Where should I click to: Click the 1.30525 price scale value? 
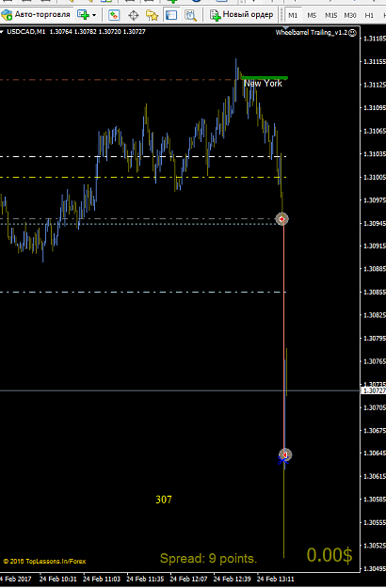375,546
